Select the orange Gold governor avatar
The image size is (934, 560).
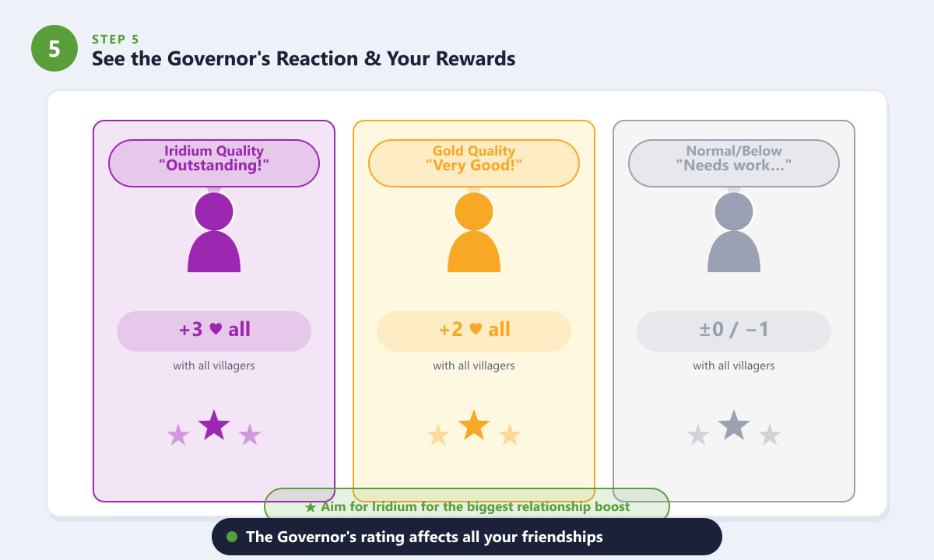[474, 232]
